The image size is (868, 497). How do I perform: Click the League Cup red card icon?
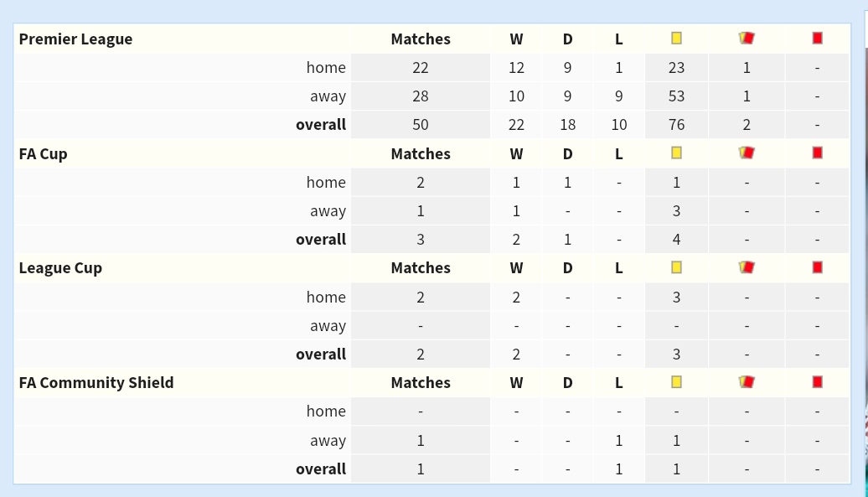point(817,267)
